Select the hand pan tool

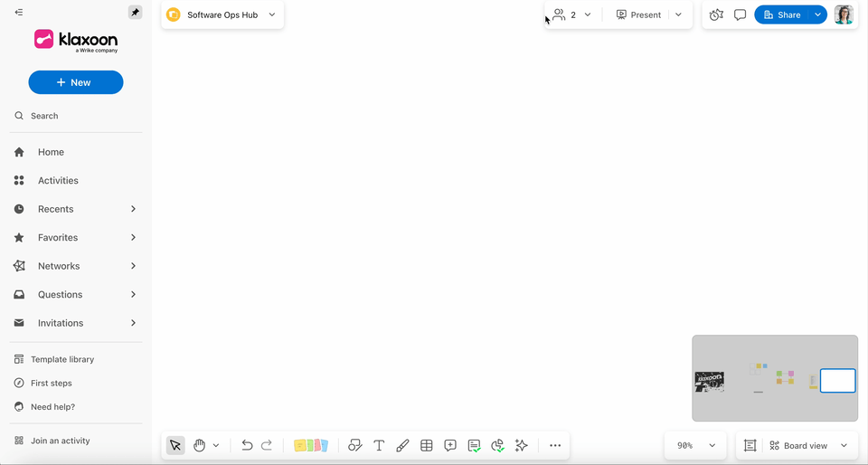[x=199, y=446]
